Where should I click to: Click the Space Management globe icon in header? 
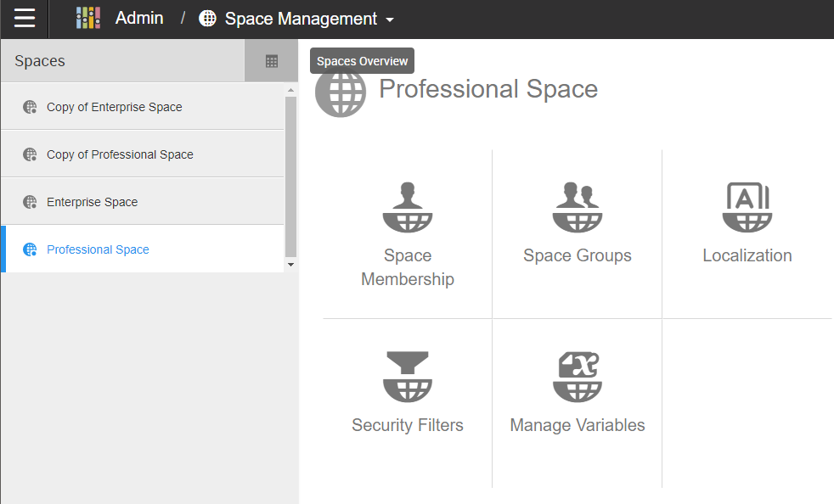[207, 19]
